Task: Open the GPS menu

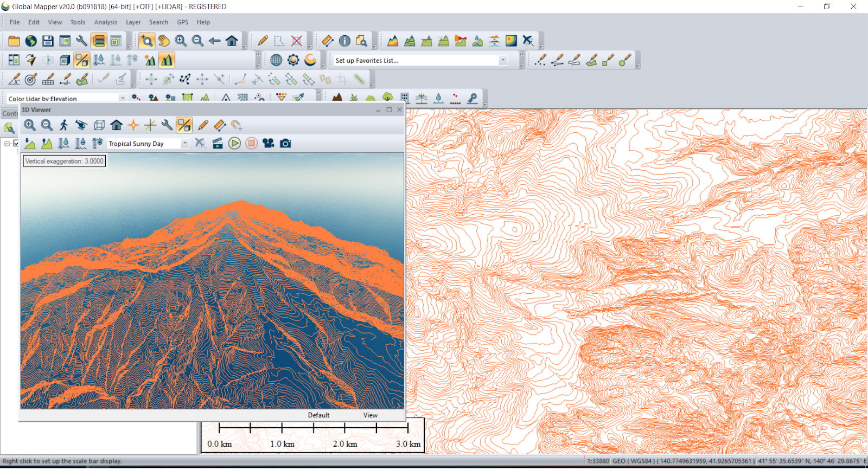Action: [182, 22]
